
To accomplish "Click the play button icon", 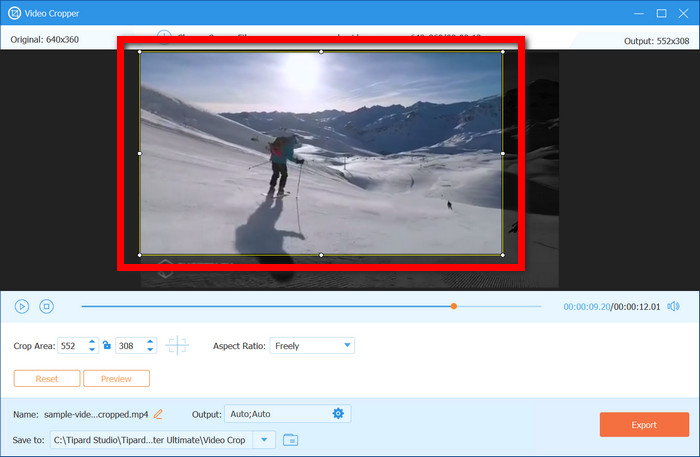I will pyautogui.click(x=21, y=307).
